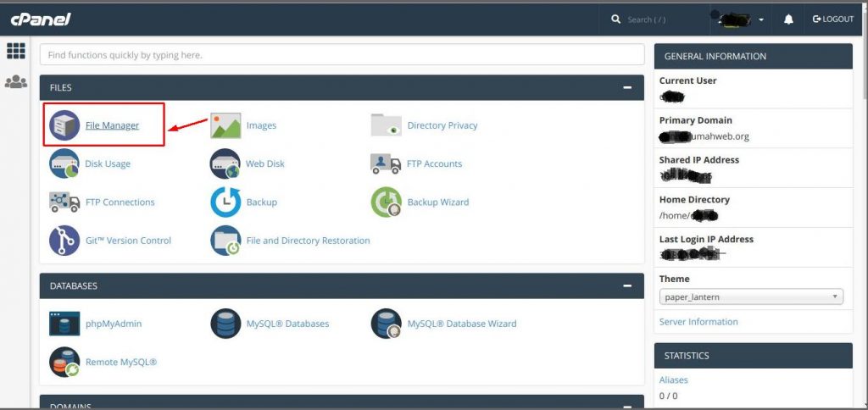868x410 pixels.
Task: Click the grid home icon in sidebar
Action: tap(15, 51)
